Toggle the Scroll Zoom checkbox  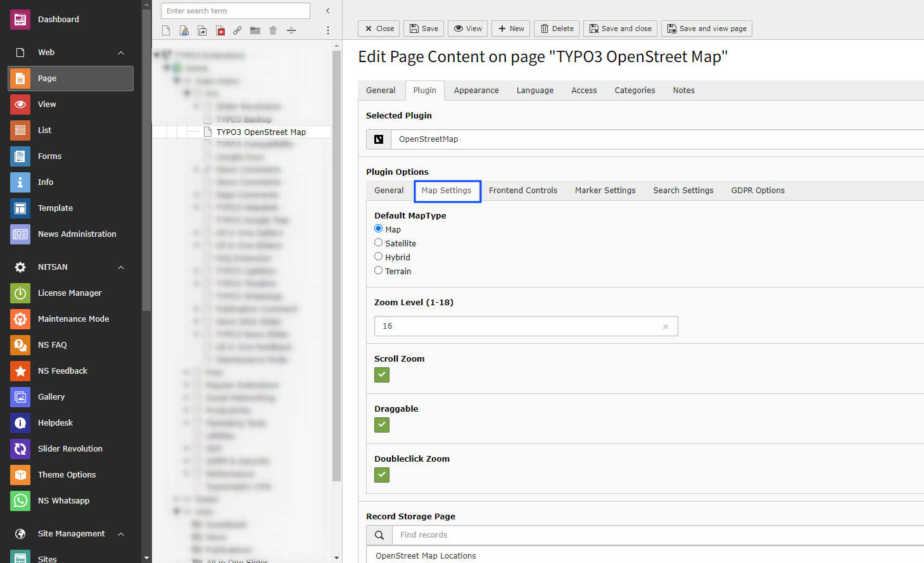tap(382, 375)
